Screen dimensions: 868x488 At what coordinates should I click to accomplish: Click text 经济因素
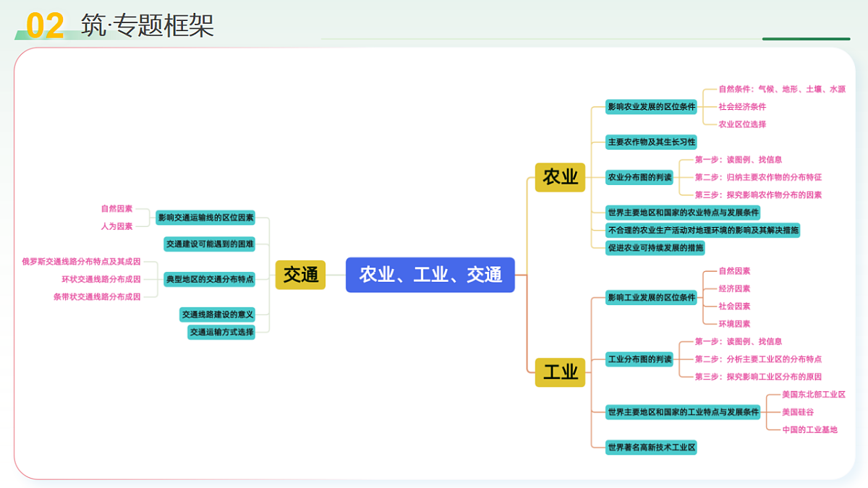[x=734, y=288]
